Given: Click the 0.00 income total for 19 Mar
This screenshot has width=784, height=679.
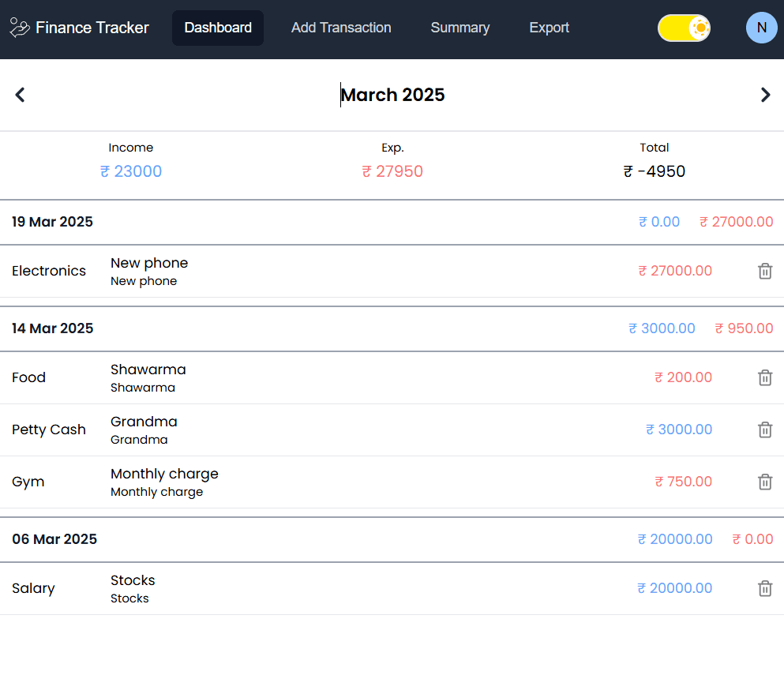Looking at the screenshot, I should pyautogui.click(x=659, y=222).
